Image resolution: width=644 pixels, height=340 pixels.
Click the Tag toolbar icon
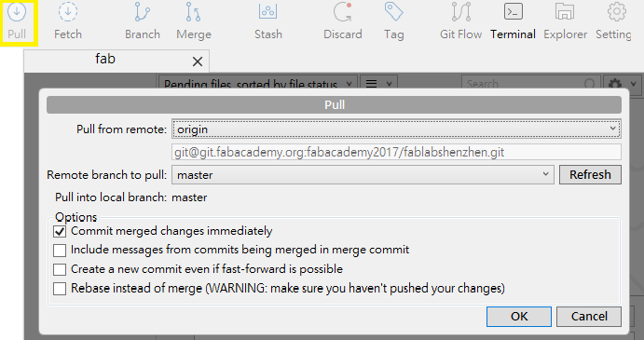point(394,21)
